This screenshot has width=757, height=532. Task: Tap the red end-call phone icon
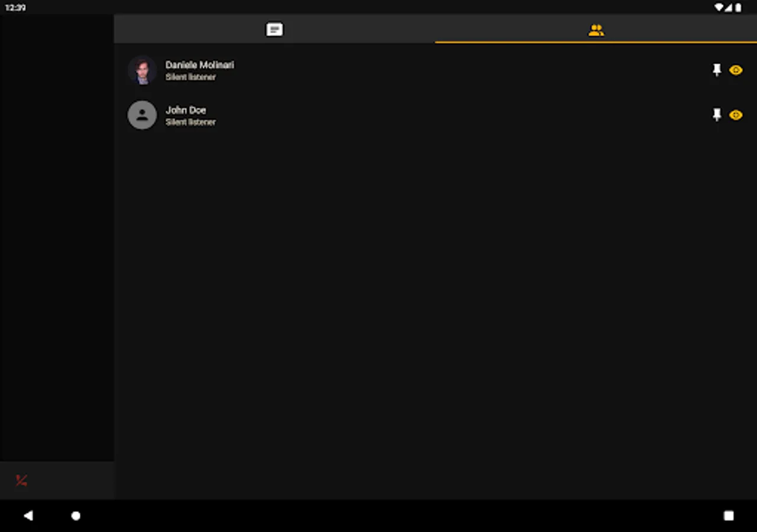pos(21,481)
